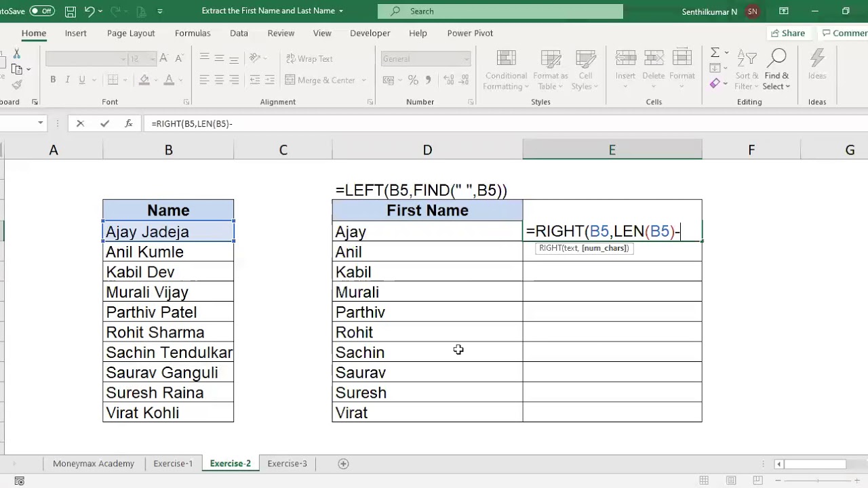Switch to Exercise-1 sheet tab
The width and height of the screenshot is (868, 488).
[173, 464]
